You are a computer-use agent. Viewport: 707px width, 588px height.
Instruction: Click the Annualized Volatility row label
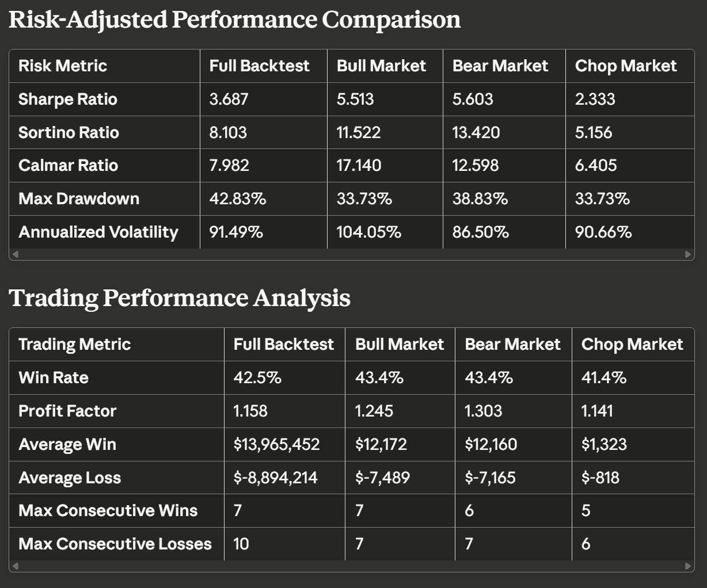tap(98, 232)
